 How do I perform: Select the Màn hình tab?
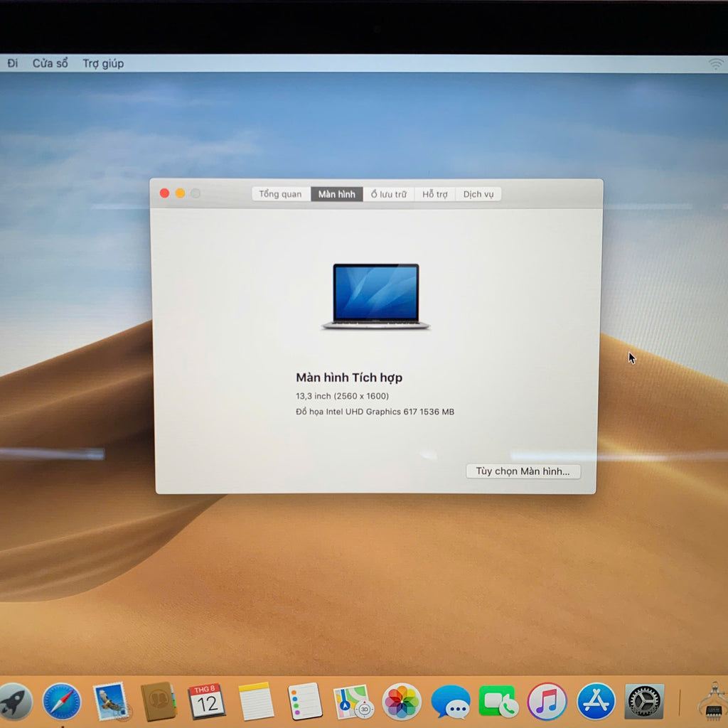point(336,194)
